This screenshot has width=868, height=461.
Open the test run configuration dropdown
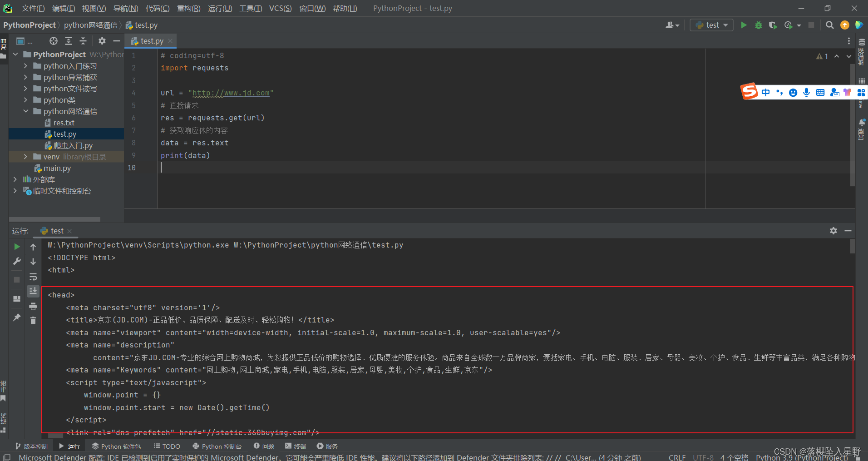pyautogui.click(x=712, y=25)
